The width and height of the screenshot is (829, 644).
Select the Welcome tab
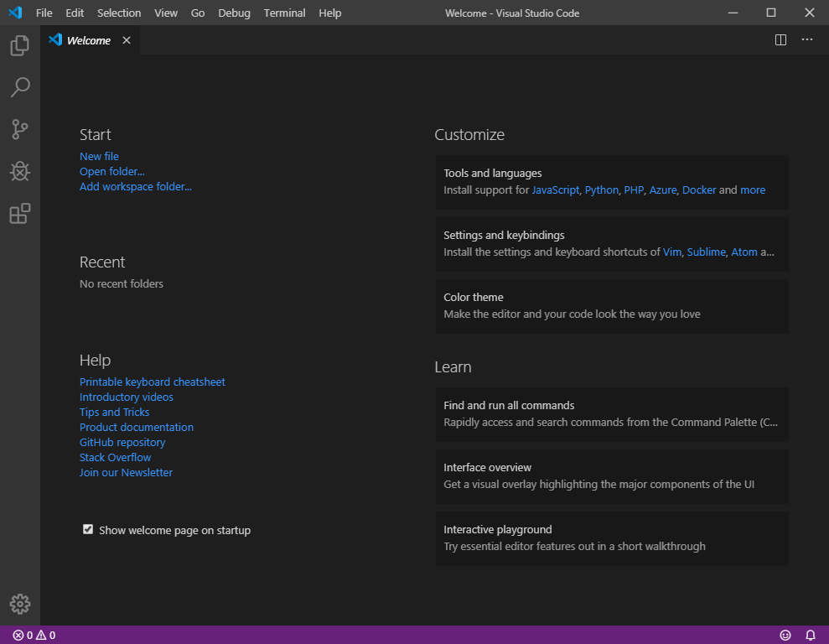pos(90,40)
